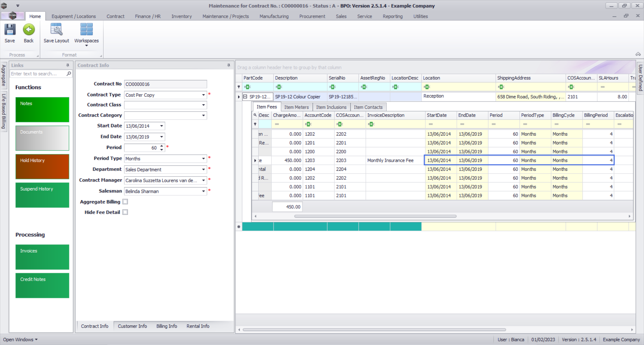Pin the Contract Info panel
The height and width of the screenshot is (345, 644).
click(229, 65)
